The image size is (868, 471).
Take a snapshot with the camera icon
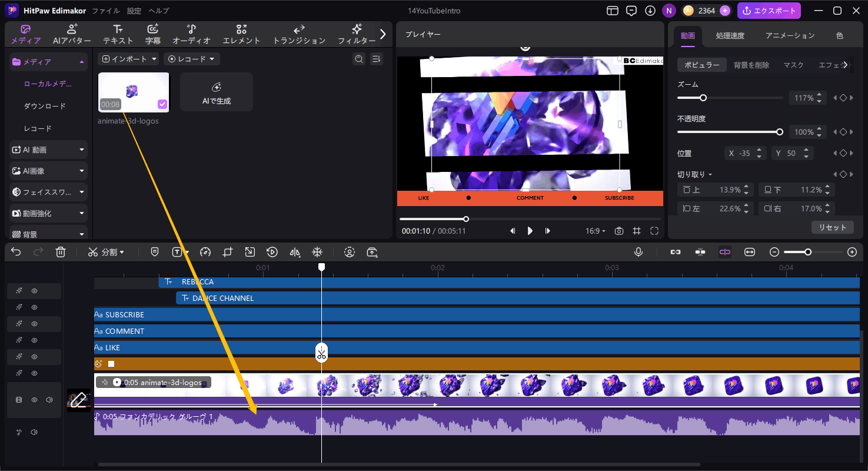618,231
